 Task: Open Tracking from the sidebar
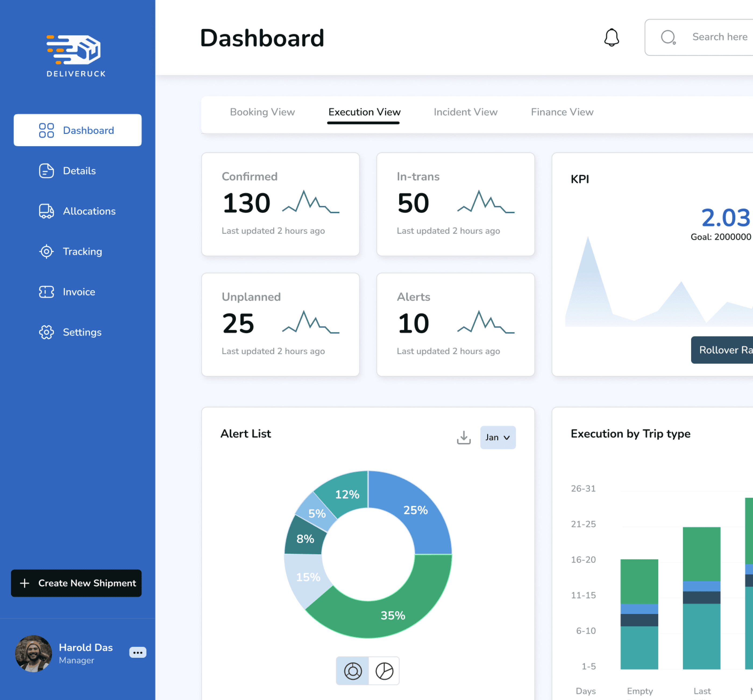coord(82,251)
